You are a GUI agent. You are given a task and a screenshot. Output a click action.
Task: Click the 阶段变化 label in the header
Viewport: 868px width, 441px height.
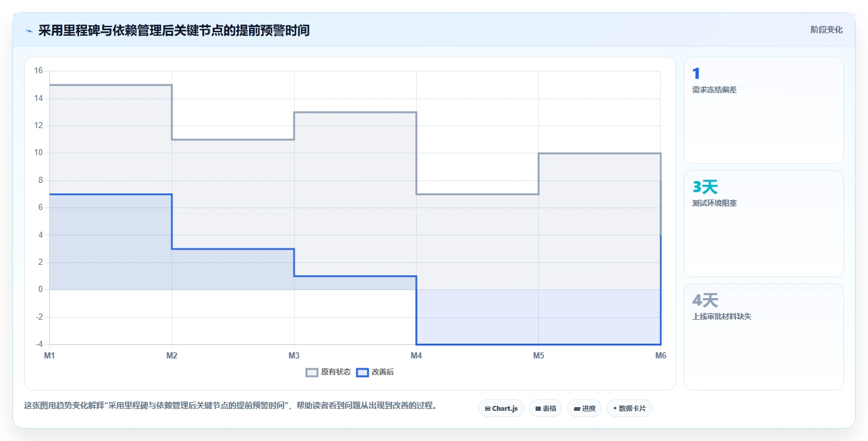point(826,30)
